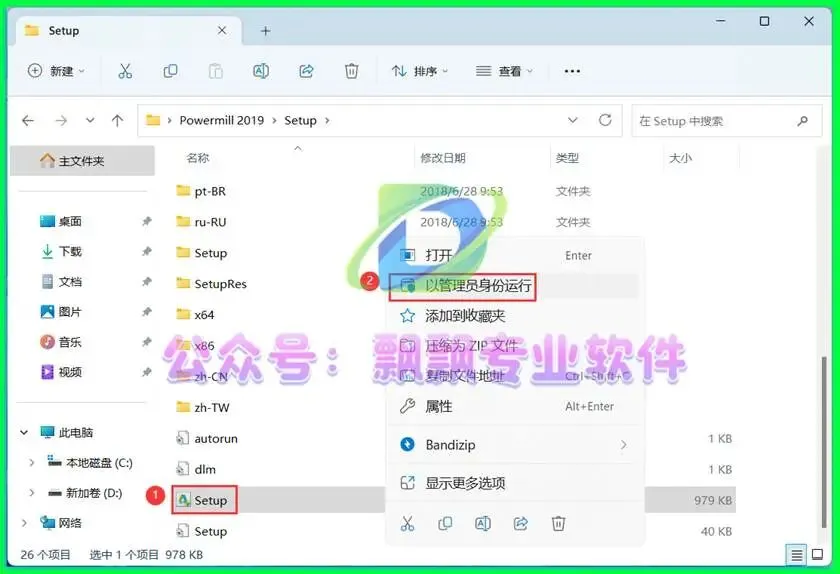Open 桌面 in the sidebar
The width and height of the screenshot is (840, 574).
(70, 221)
